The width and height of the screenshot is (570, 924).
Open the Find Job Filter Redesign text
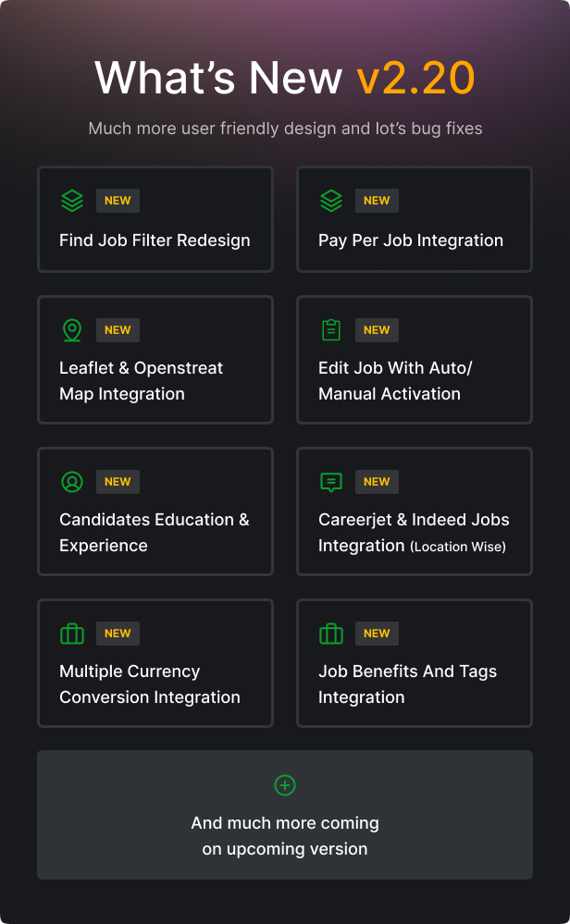coord(155,240)
